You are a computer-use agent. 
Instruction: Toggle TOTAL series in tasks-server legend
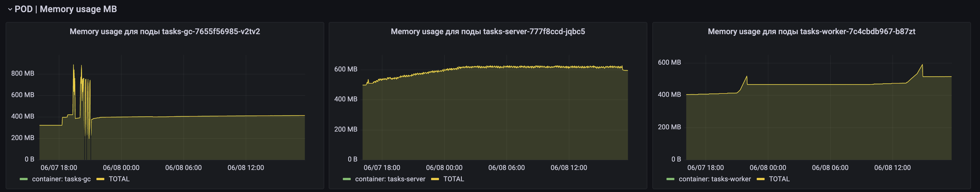point(453,179)
